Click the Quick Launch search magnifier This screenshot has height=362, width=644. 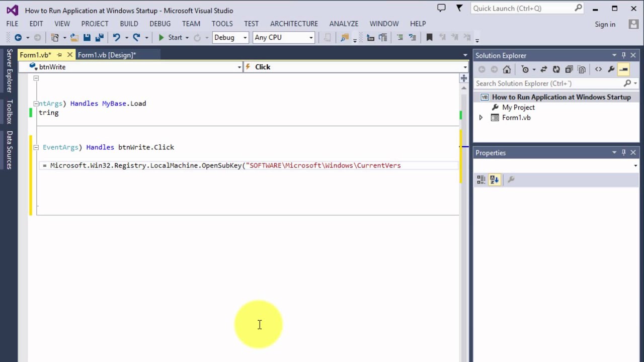[x=579, y=8]
